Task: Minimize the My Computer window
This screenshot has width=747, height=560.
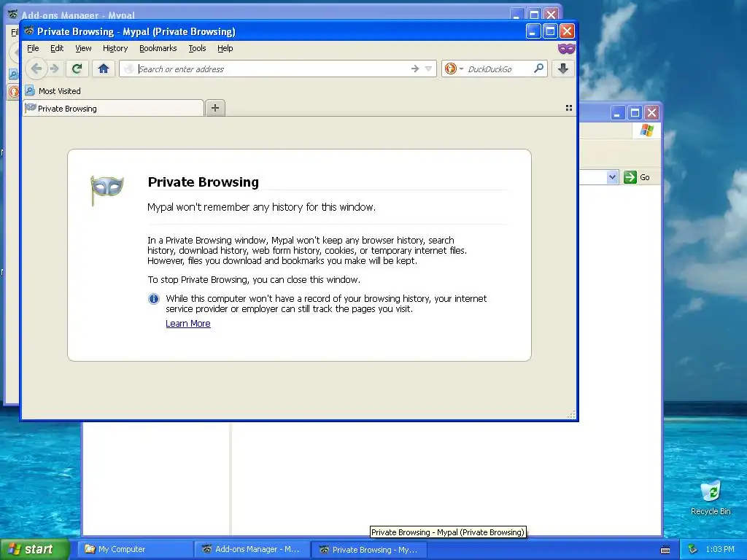Action: [x=617, y=113]
